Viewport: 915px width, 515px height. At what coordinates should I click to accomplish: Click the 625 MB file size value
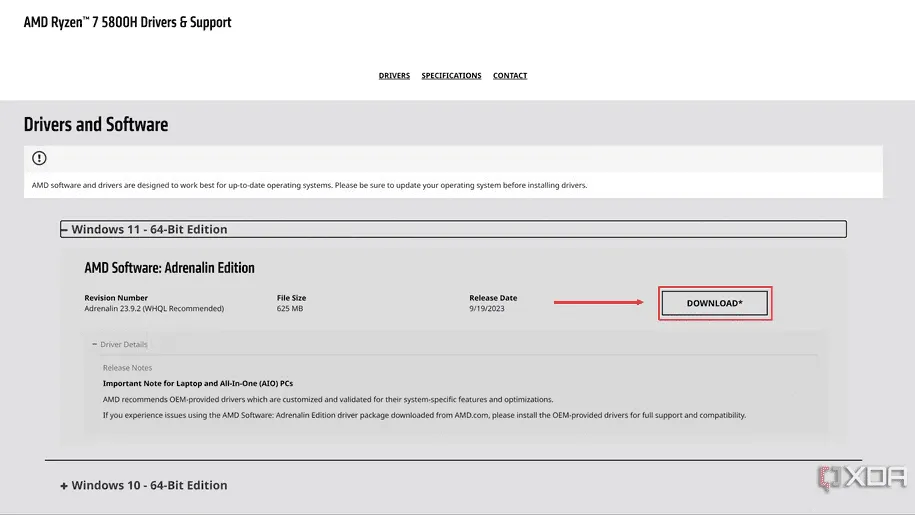[x=291, y=309]
